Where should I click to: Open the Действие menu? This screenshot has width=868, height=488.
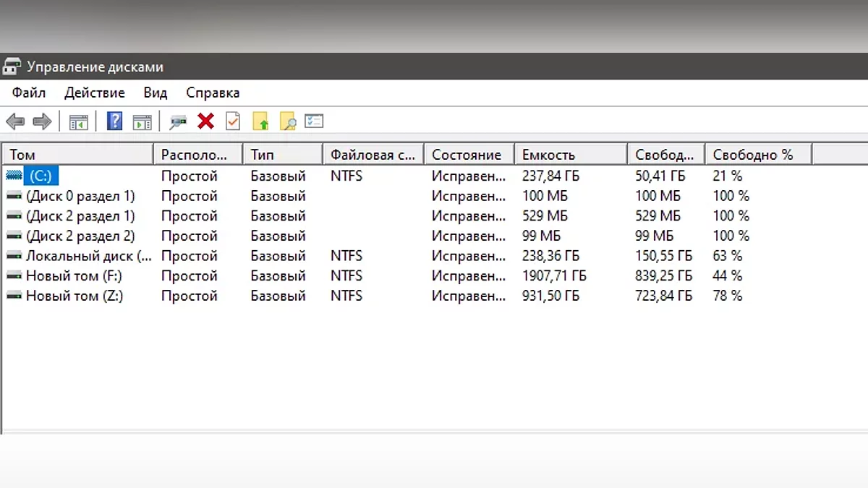click(x=95, y=93)
